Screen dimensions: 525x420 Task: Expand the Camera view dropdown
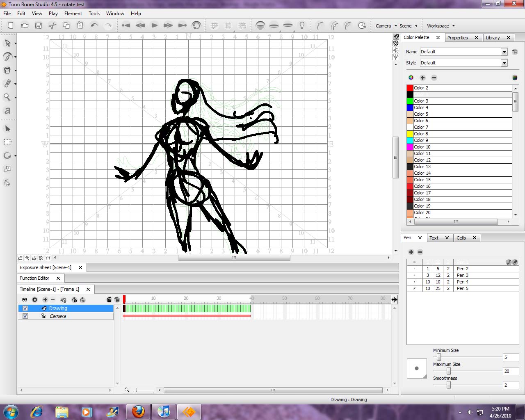[386, 26]
